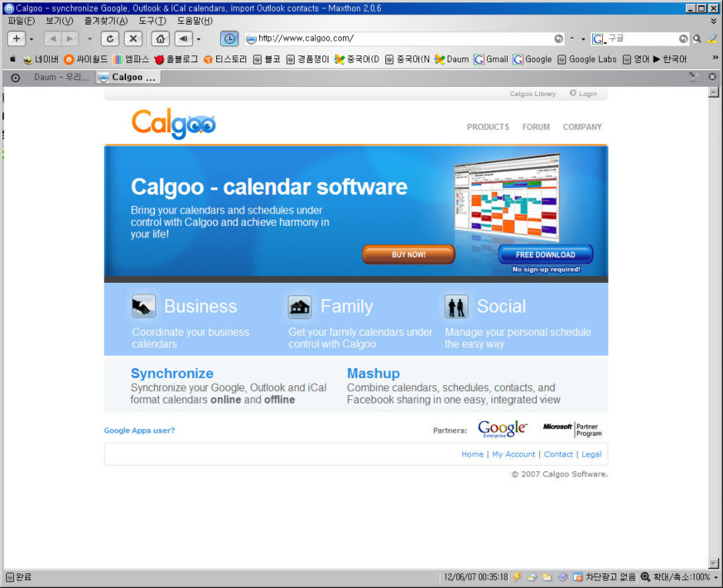This screenshot has width=723, height=588.
Task: Click the search magnifier icon
Action: coord(697,38)
